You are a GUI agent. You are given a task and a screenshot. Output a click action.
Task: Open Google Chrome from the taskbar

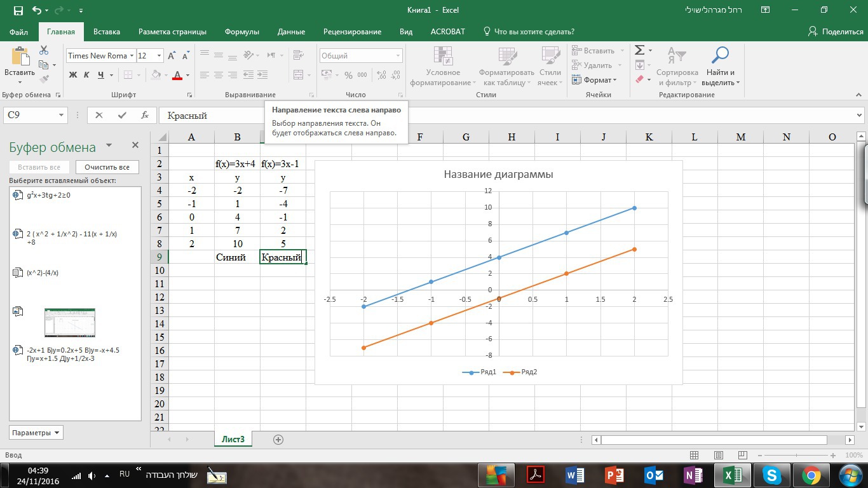[x=811, y=475]
